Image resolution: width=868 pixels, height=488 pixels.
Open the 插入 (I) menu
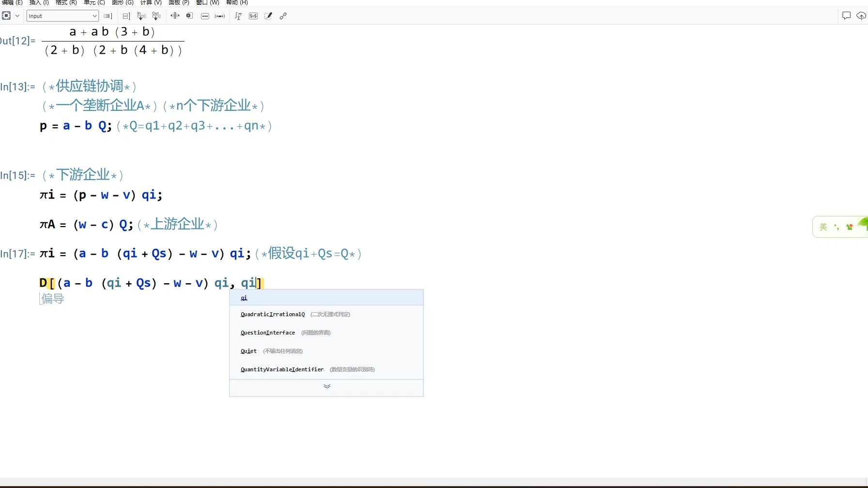pos(39,2)
